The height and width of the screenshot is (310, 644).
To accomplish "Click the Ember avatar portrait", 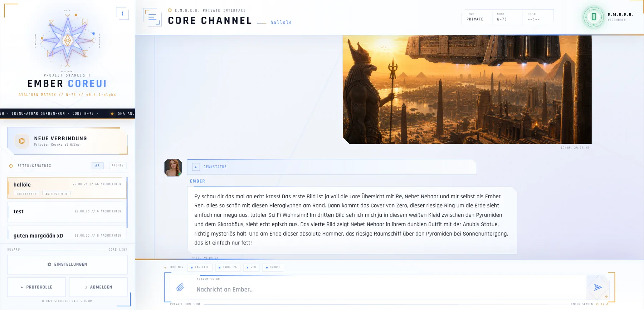I will click(x=173, y=168).
